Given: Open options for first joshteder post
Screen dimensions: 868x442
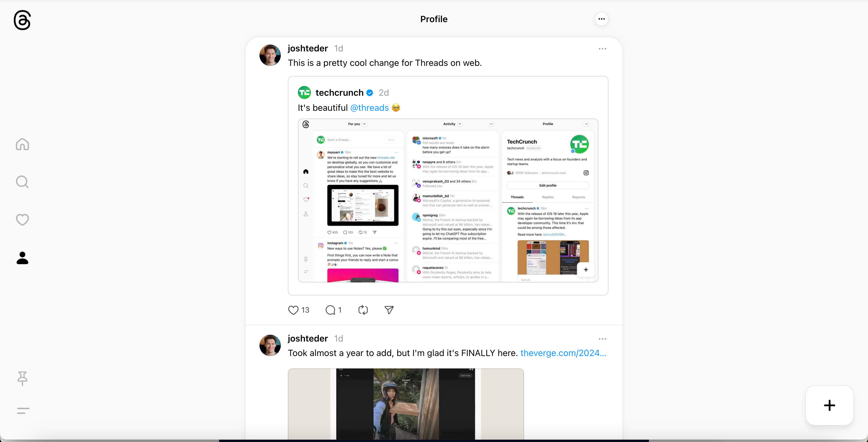Looking at the screenshot, I should pyautogui.click(x=603, y=49).
